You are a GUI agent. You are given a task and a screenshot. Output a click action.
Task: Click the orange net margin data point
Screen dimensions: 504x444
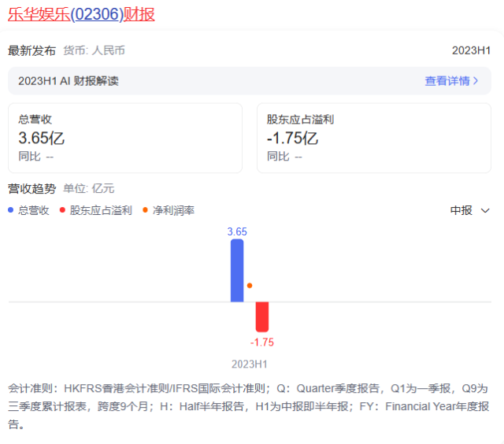250,285
